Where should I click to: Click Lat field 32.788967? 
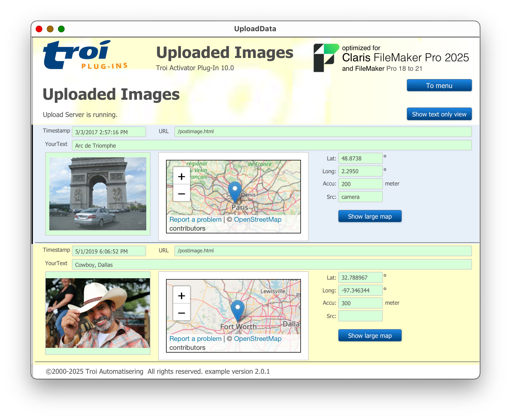tap(360, 277)
